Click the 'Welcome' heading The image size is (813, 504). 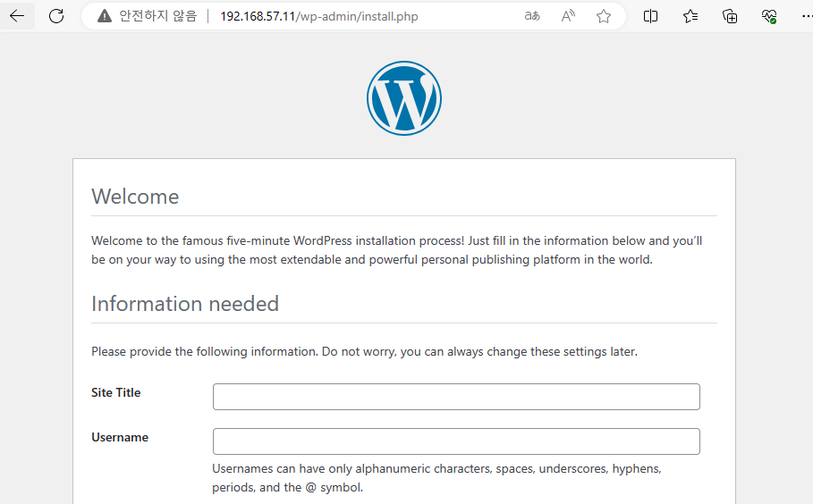point(135,197)
